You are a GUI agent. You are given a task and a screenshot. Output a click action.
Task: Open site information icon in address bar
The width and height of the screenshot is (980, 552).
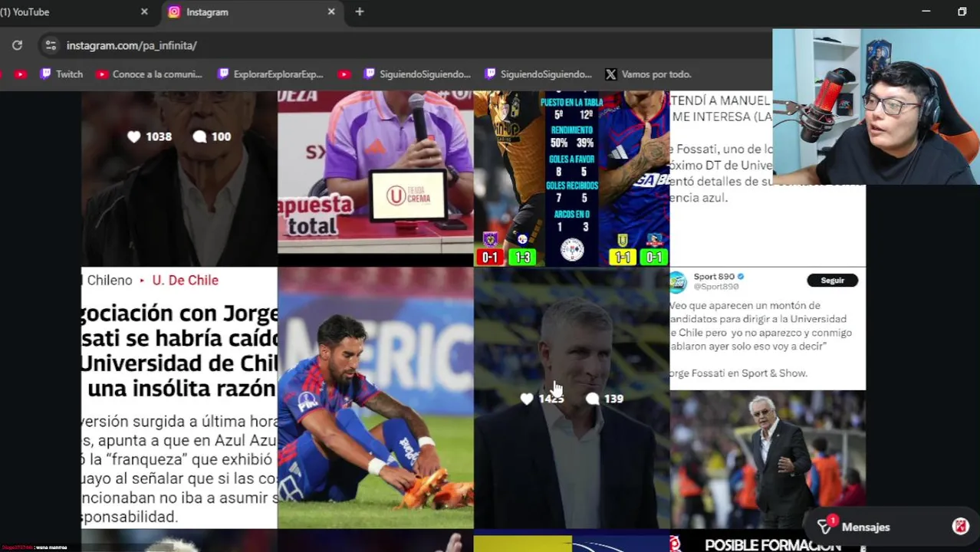pyautogui.click(x=51, y=46)
